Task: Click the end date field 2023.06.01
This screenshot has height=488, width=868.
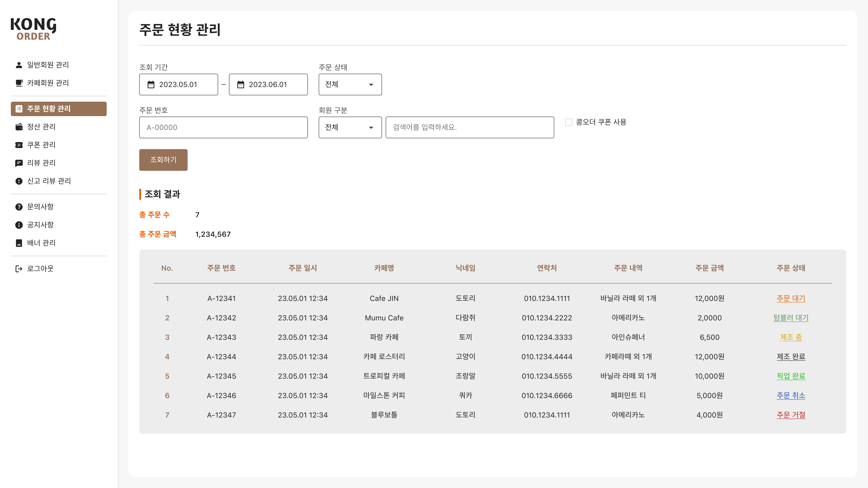Action: (x=268, y=84)
